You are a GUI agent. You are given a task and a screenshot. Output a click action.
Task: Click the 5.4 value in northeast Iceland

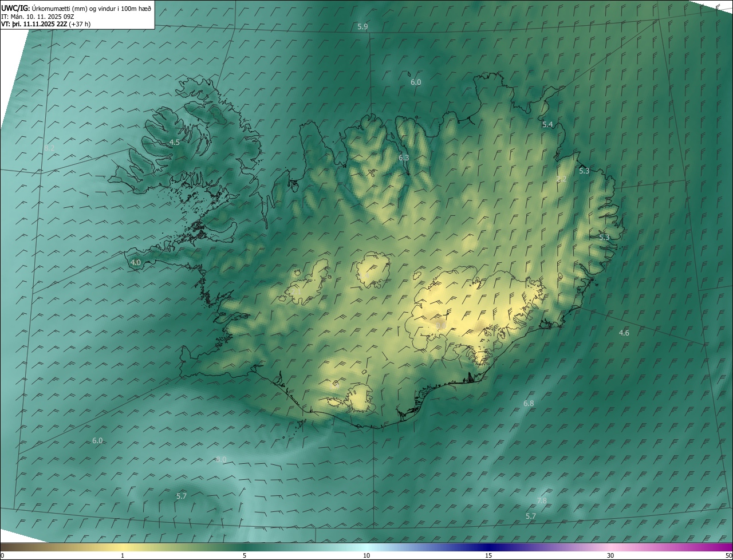tap(547, 124)
